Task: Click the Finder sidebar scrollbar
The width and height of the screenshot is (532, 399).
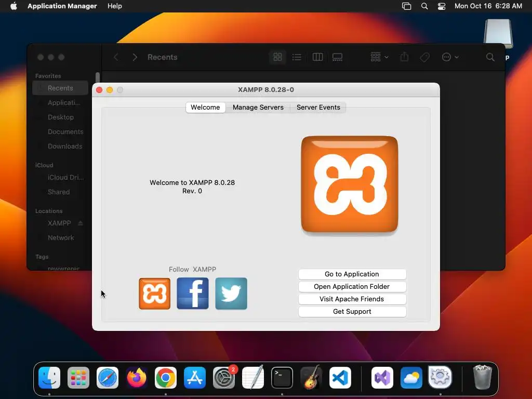Action: click(x=98, y=77)
